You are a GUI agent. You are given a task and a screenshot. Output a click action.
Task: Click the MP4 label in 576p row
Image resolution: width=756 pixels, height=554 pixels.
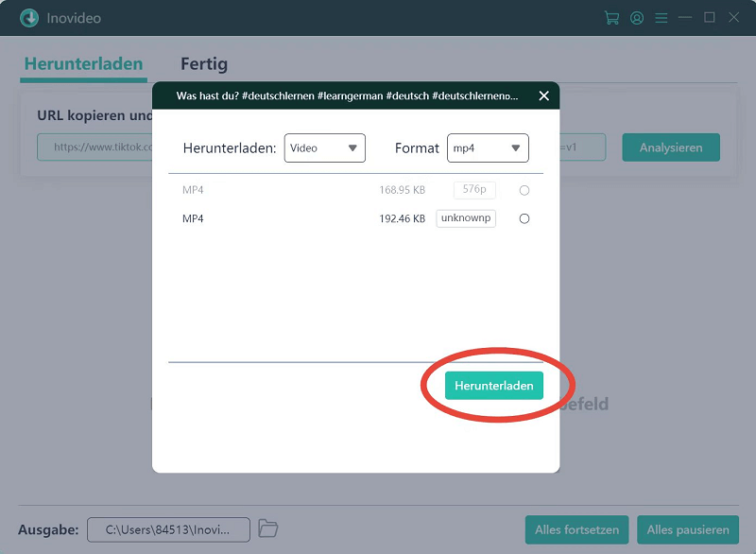[x=193, y=190]
